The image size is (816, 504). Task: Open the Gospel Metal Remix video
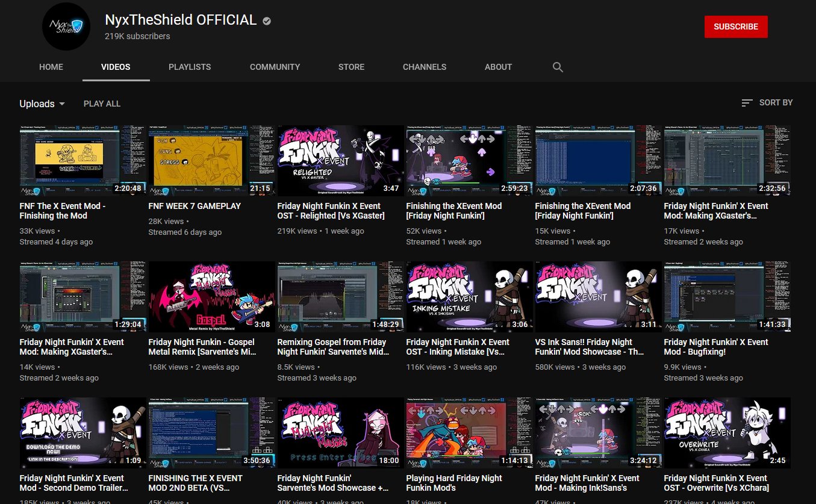point(211,296)
